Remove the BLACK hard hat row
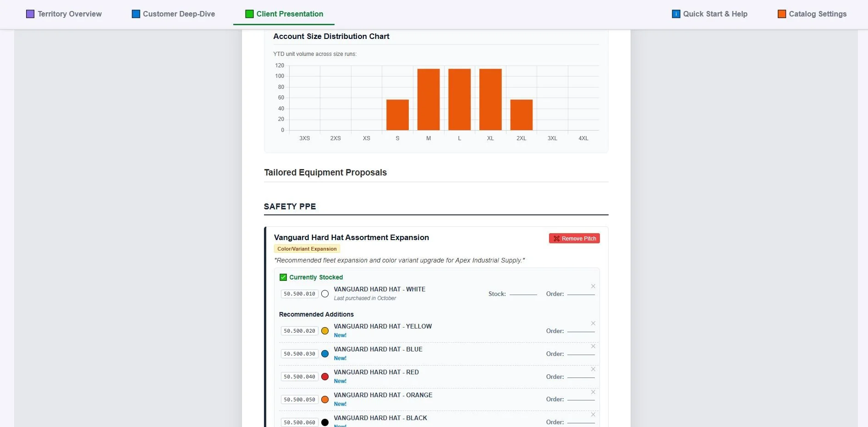868x427 pixels. click(x=593, y=415)
